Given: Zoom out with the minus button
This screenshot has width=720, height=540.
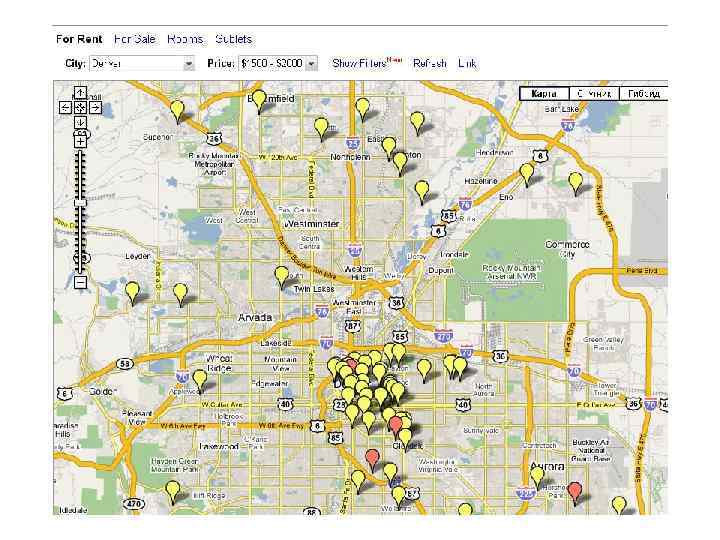Looking at the screenshot, I should pyautogui.click(x=80, y=281).
